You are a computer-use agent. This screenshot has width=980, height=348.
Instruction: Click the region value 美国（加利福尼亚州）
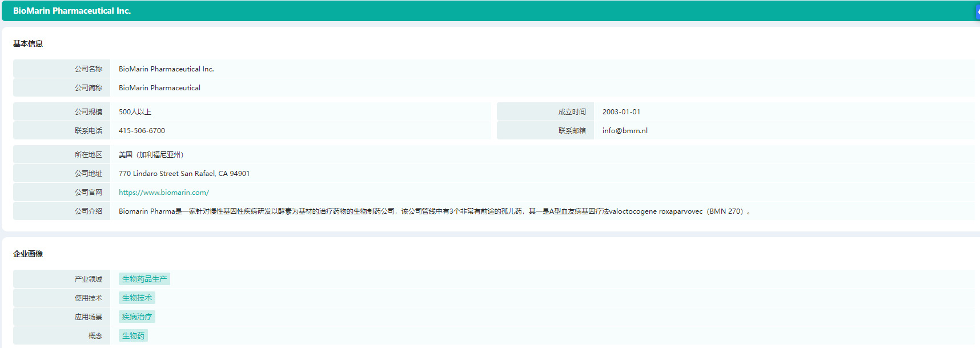click(151, 155)
